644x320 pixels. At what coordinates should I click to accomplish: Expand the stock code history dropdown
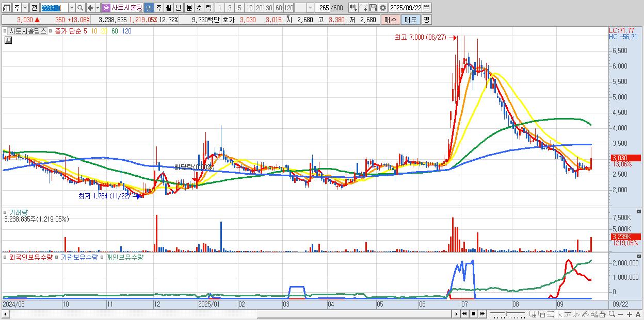(x=72, y=8)
